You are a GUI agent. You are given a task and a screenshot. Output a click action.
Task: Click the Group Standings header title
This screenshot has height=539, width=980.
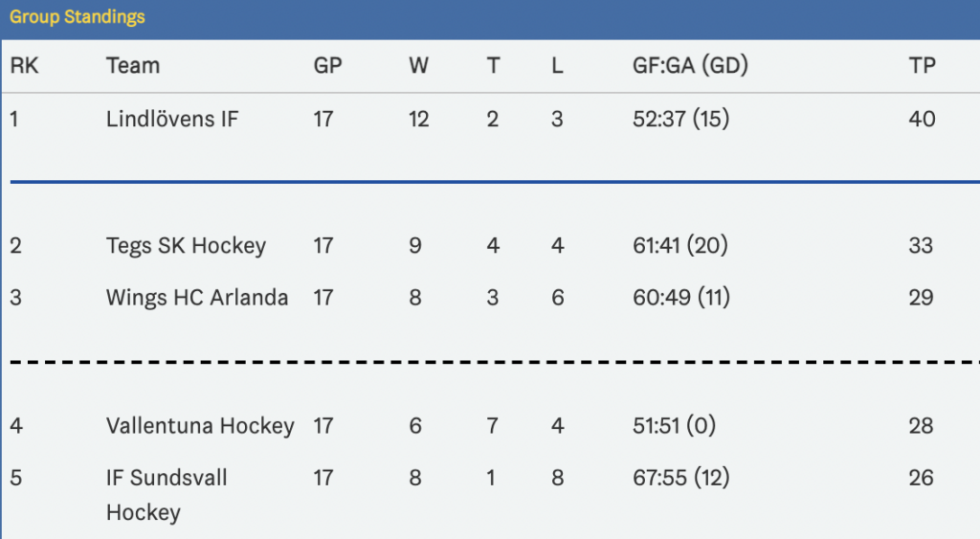[78, 17]
